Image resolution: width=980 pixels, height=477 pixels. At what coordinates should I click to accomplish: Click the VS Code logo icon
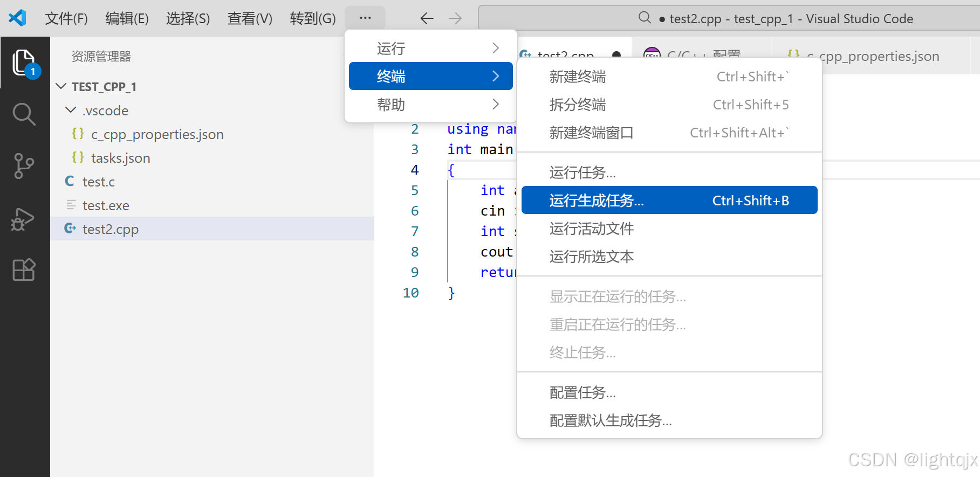click(x=18, y=18)
